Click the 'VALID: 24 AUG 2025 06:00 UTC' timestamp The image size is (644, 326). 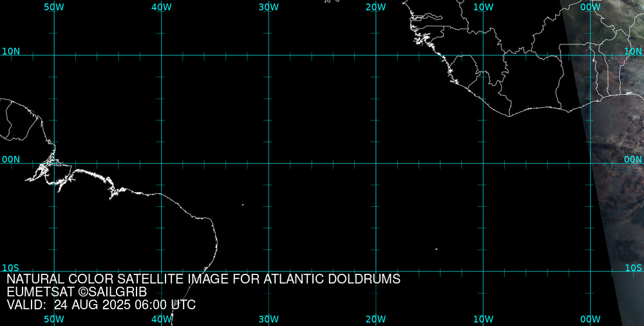pos(101,305)
